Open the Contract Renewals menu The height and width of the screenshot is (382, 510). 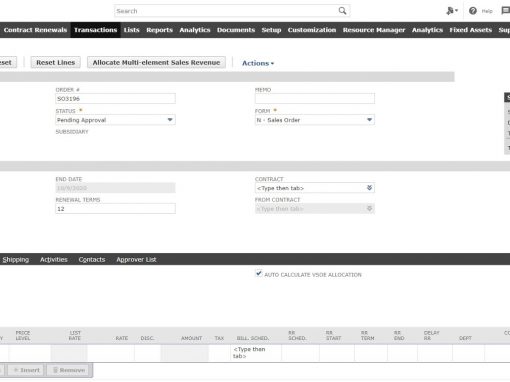point(35,30)
